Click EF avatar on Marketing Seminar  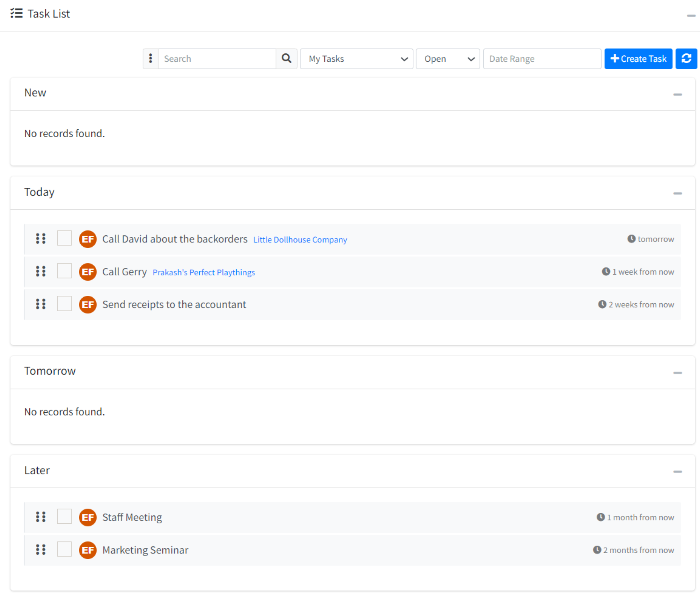(x=88, y=550)
